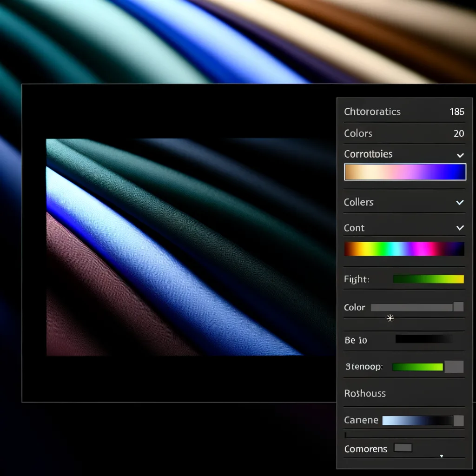
Task: Expand the Corrottoies section chevron
Action: pyautogui.click(x=460, y=155)
